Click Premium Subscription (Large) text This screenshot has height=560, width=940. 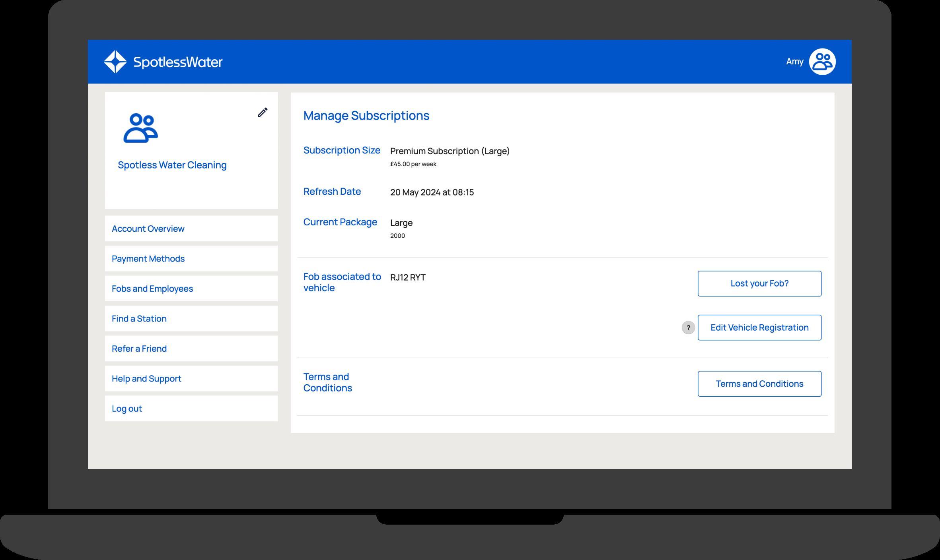(450, 151)
